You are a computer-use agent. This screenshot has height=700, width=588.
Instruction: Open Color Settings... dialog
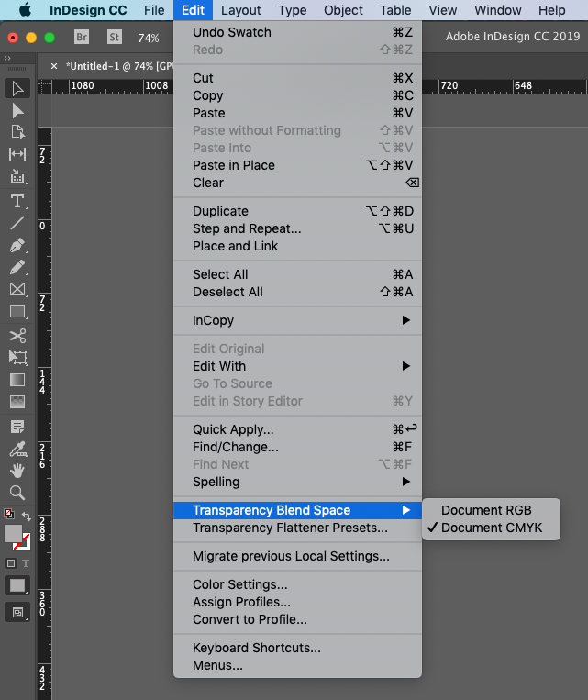[240, 584]
